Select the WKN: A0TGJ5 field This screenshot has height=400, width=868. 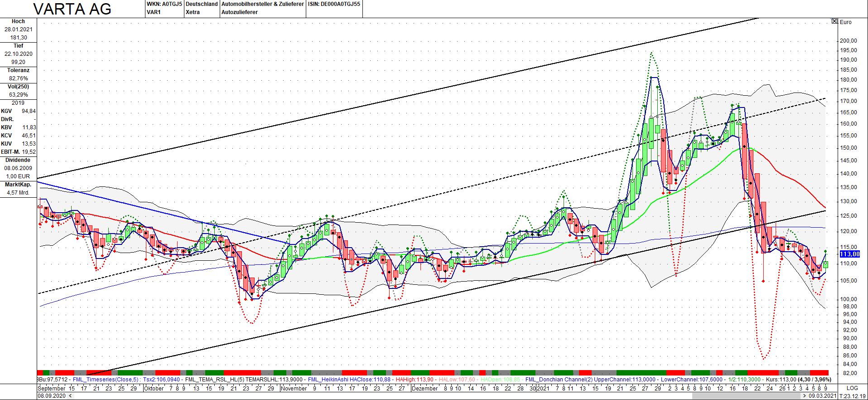(x=164, y=4)
